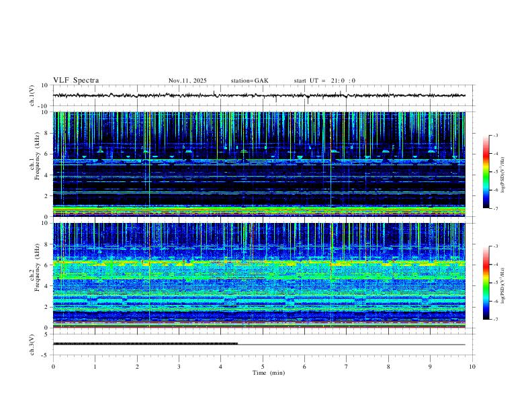Click the date text "Nov.11, 2025"

[187, 81]
